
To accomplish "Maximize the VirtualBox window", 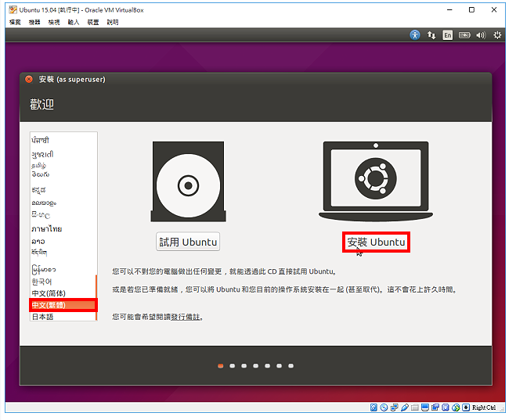I will [471, 10].
